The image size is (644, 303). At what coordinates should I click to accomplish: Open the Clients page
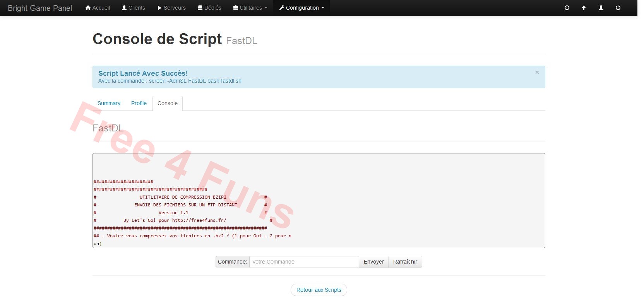coord(133,8)
